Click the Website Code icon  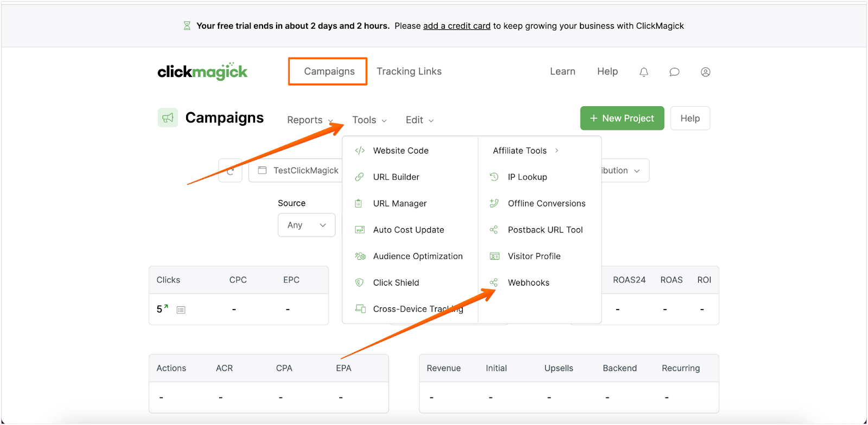tap(360, 151)
